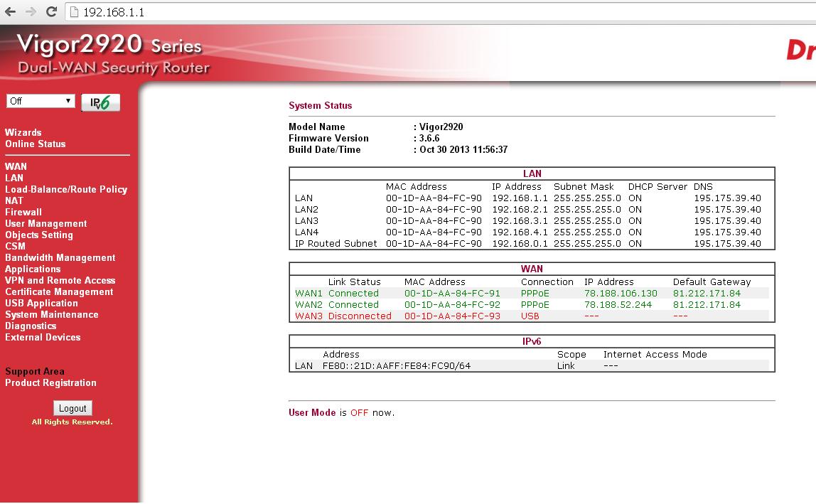Click the Support Area link
The image size is (816, 504).
(35, 372)
